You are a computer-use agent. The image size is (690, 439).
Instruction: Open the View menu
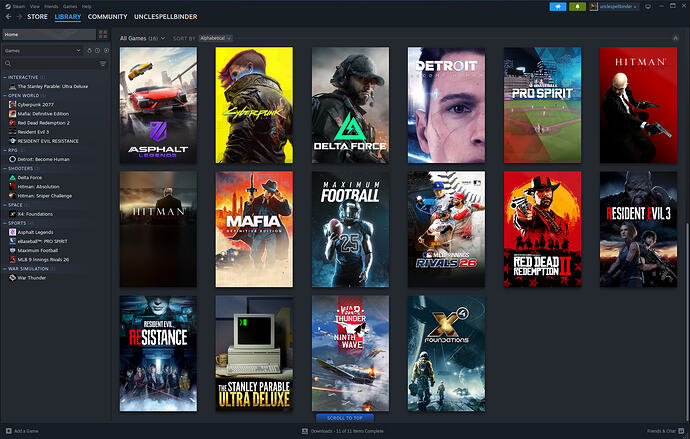pos(35,7)
